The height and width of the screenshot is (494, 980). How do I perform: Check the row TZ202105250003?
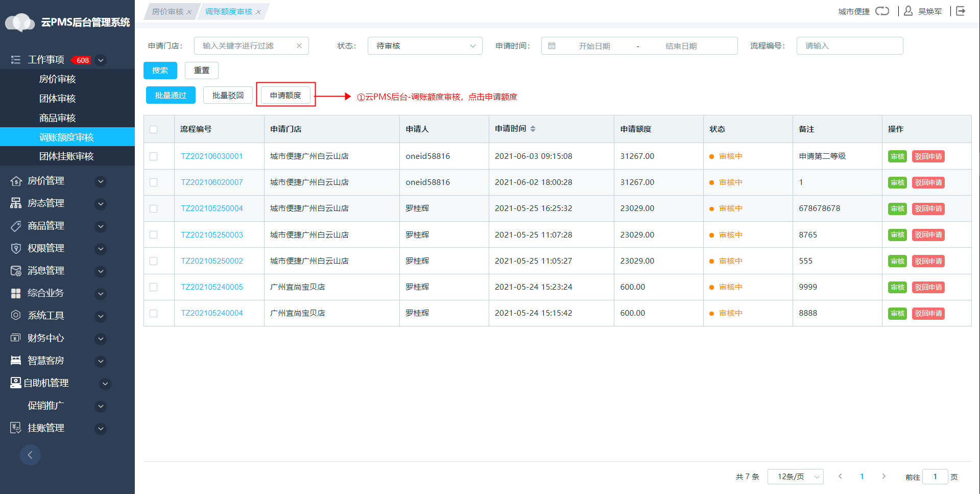[x=154, y=235]
